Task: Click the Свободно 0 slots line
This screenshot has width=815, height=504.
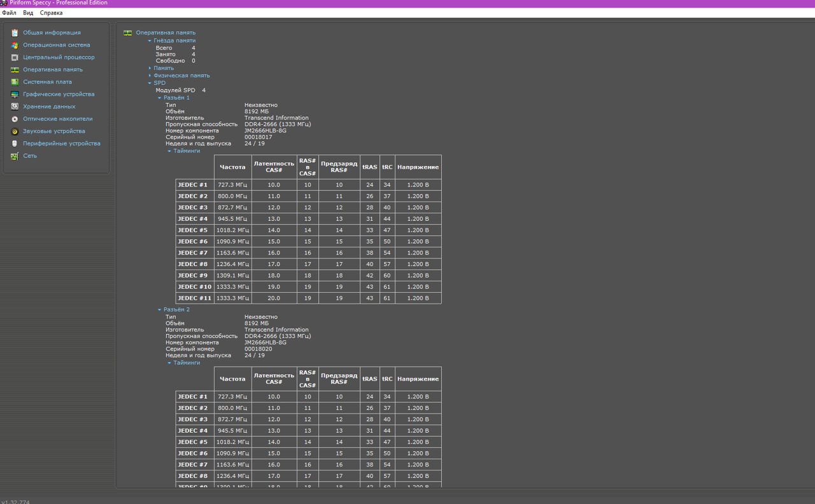Action: 175,61
